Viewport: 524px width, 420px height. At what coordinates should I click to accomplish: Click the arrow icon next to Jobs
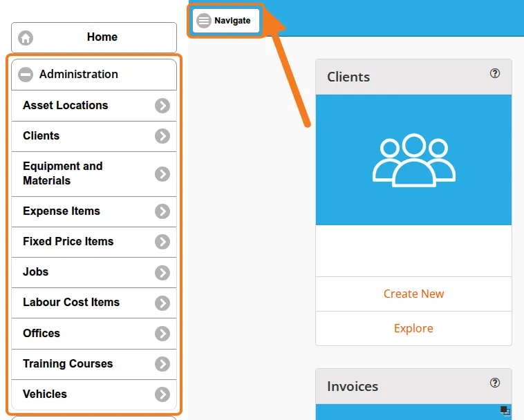pyautogui.click(x=162, y=272)
